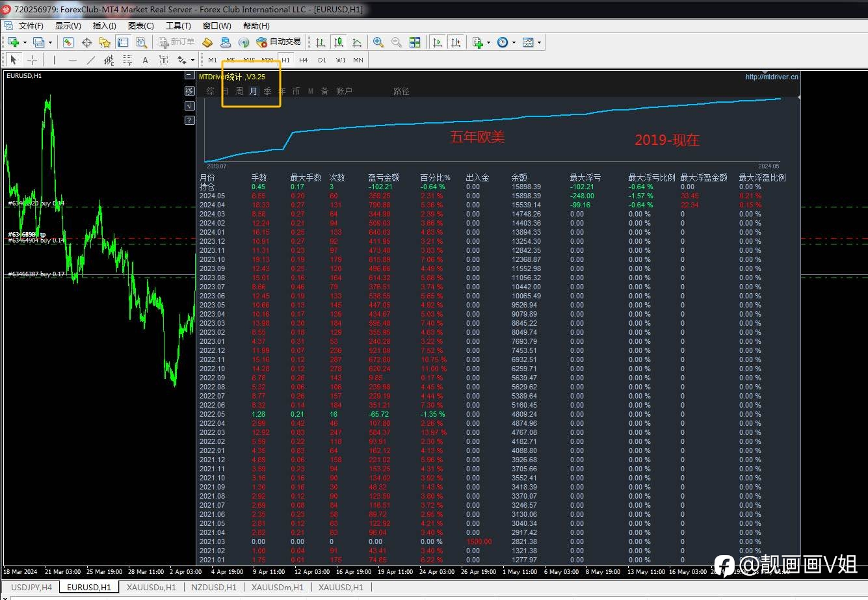Switch to NZDUSD,H1 chart tab

pos(214,587)
